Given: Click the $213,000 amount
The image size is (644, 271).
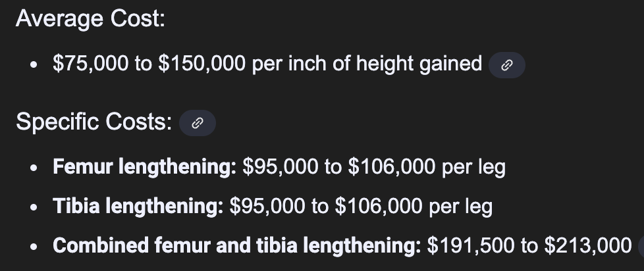Looking at the screenshot, I should point(588,245).
